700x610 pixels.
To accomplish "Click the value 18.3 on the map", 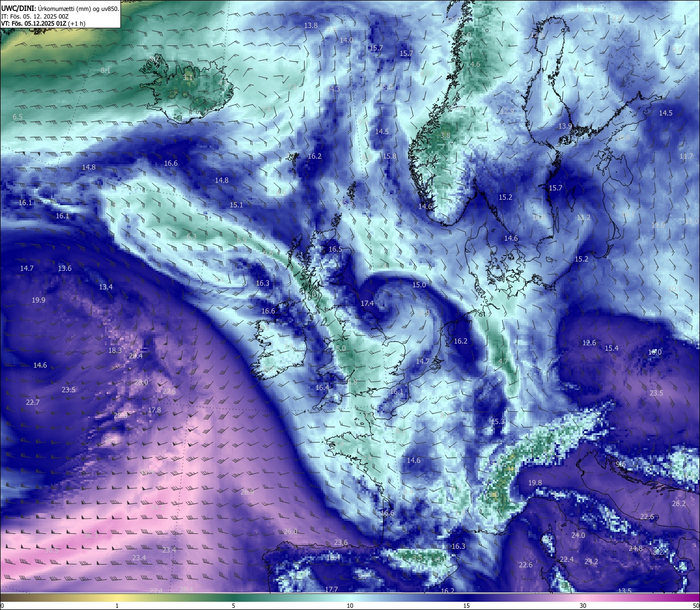I will [x=115, y=351].
